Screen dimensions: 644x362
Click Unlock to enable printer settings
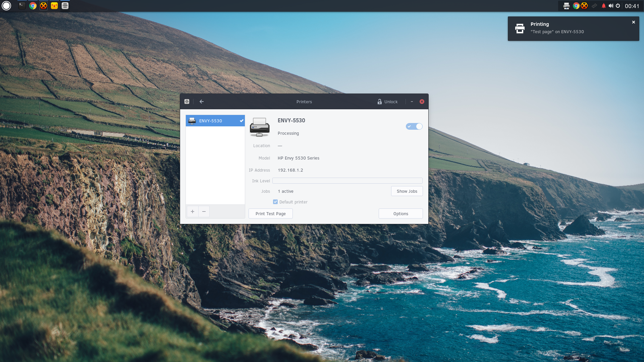(387, 102)
